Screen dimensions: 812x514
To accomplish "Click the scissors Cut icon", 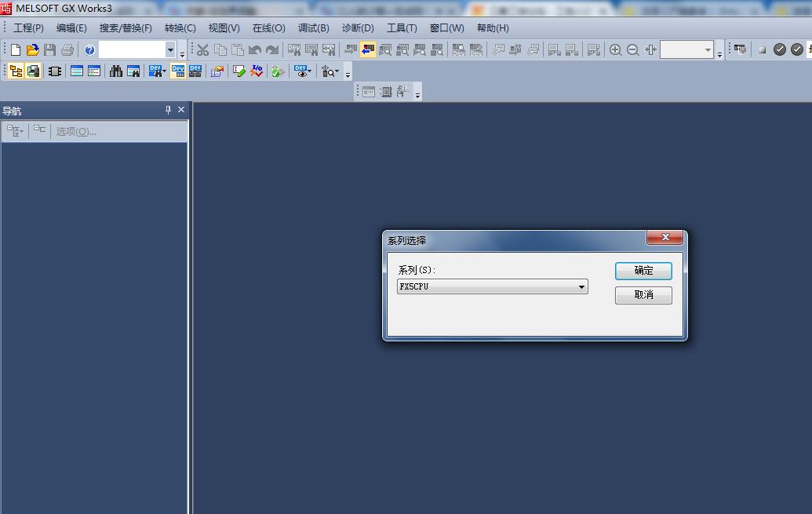I will tap(202, 50).
